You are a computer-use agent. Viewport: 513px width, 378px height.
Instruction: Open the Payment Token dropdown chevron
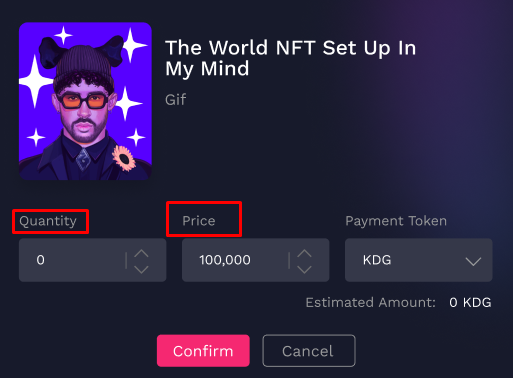point(473,261)
